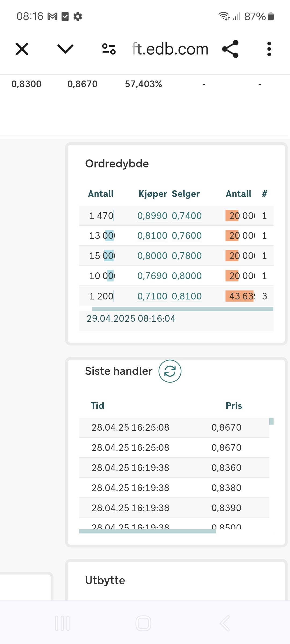The height and width of the screenshot is (644, 290).
Task: Tap the Gmail notification icon
Action: [x=52, y=17]
